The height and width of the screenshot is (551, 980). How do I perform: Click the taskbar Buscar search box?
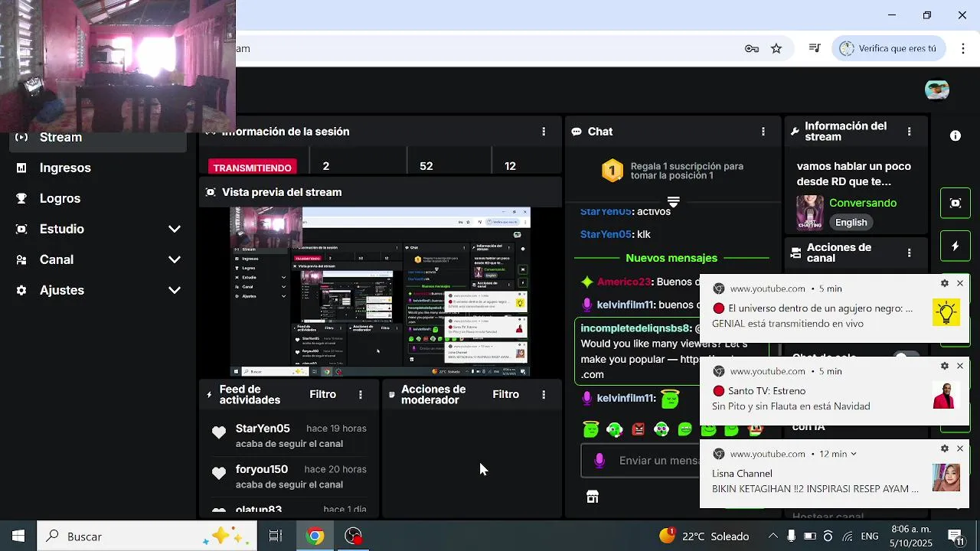145,536
